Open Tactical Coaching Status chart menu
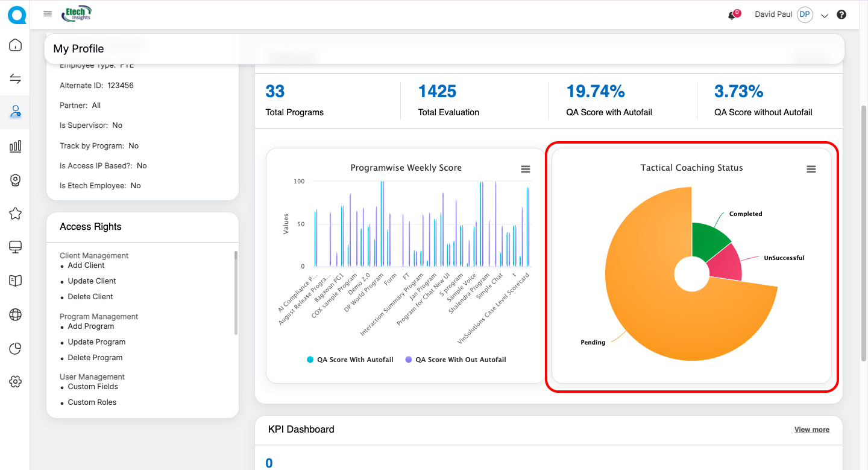This screenshot has width=868, height=470. pyautogui.click(x=811, y=170)
